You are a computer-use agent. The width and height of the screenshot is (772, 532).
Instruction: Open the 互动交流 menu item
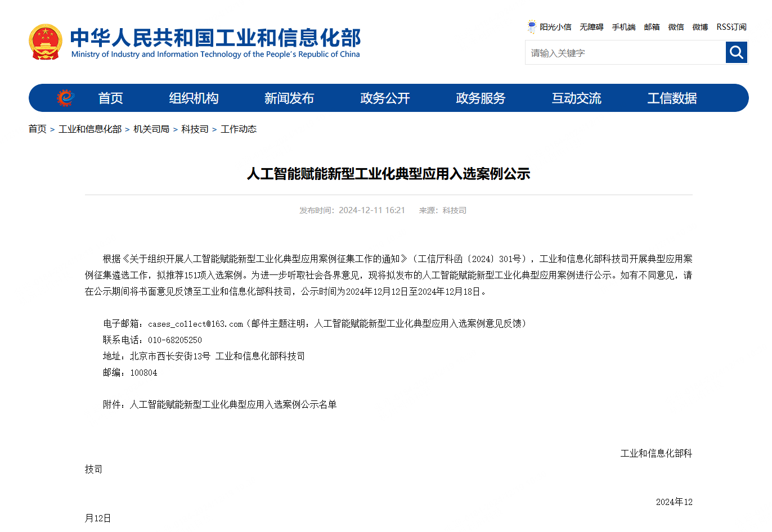coord(576,98)
